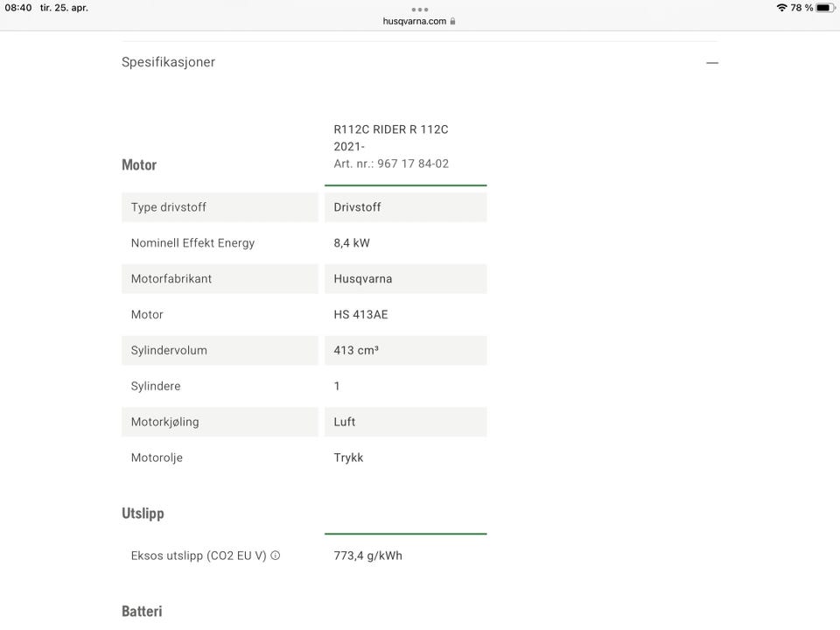Tap the three-dot multitasking menu at top
Screen dimensions: 840x630
point(419,9)
